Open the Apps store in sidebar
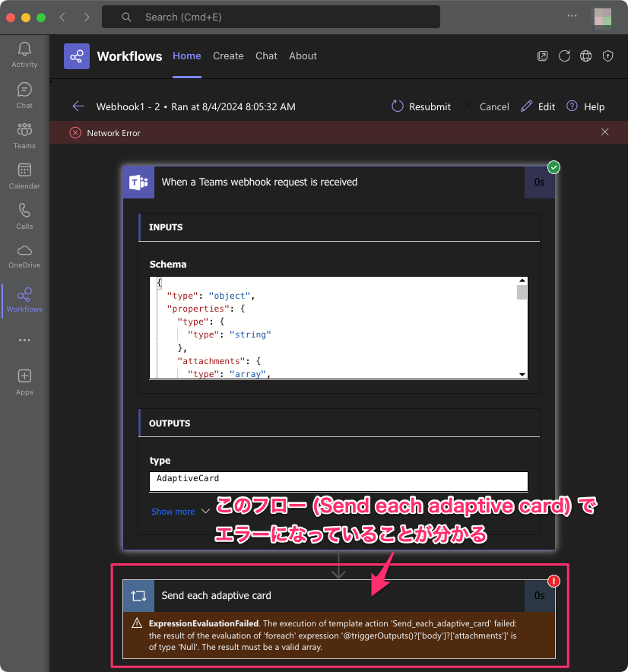 (x=24, y=382)
